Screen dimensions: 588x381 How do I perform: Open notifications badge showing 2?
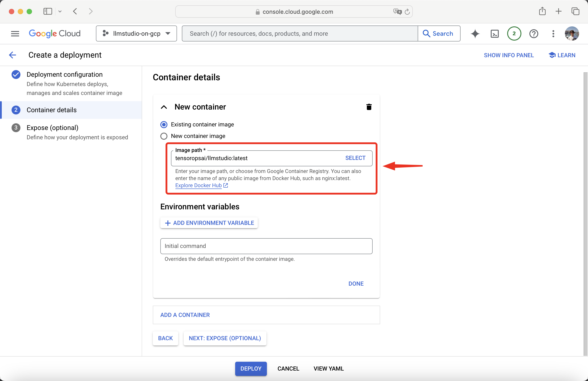pos(514,33)
